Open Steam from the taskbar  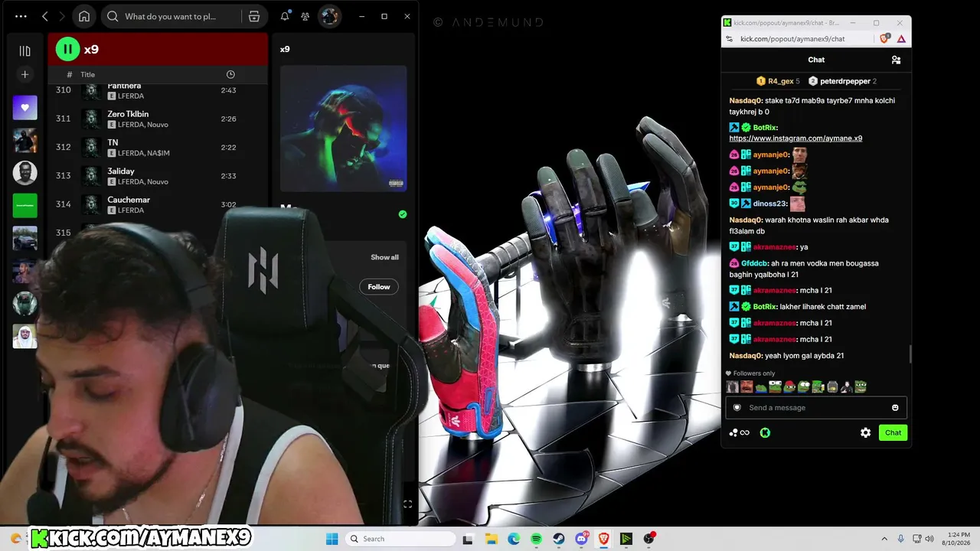click(x=559, y=539)
